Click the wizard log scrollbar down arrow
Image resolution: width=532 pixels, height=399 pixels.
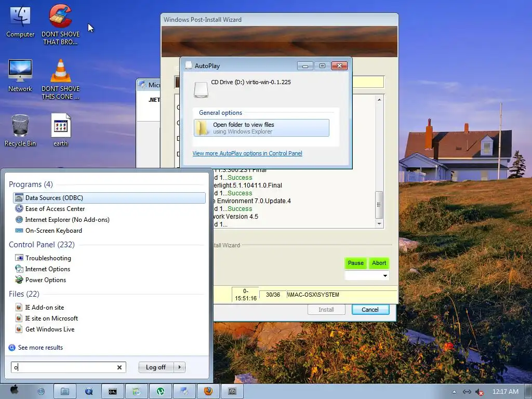[x=379, y=223]
